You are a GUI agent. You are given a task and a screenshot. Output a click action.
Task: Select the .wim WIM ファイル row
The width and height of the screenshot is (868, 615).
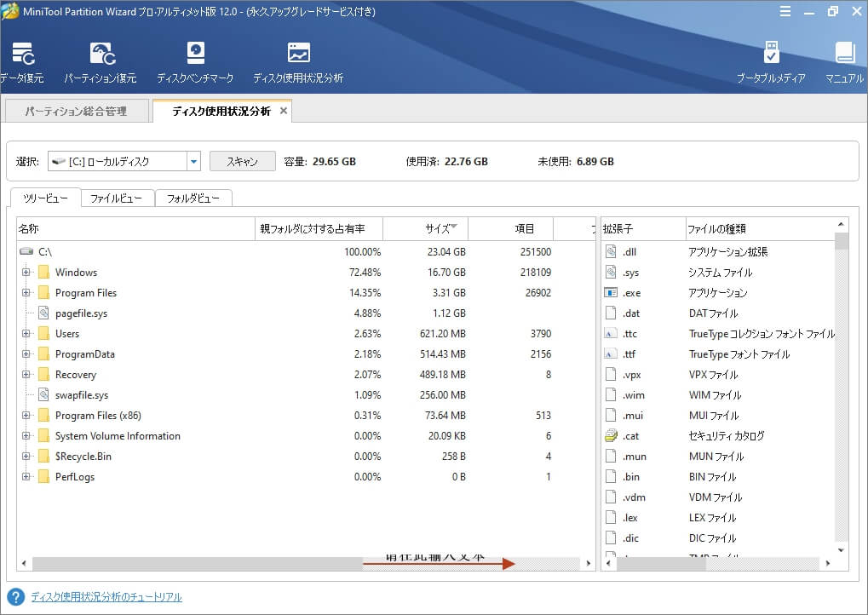[x=718, y=394]
